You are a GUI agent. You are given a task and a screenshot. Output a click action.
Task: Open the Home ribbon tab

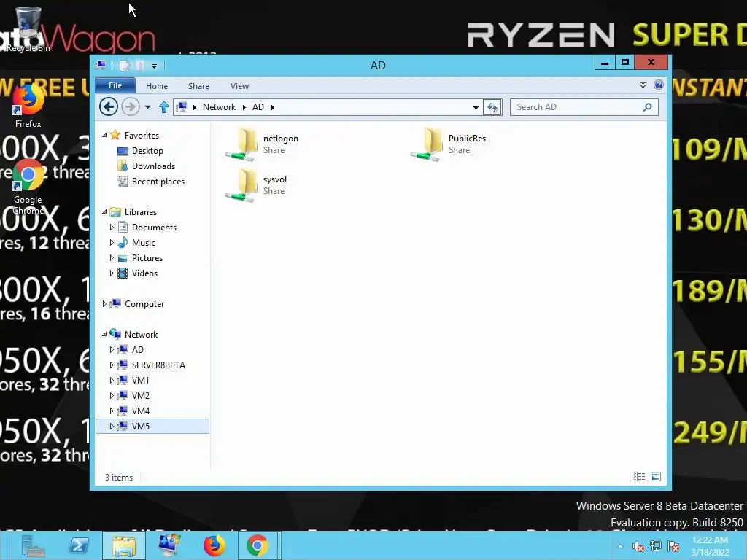(x=157, y=86)
